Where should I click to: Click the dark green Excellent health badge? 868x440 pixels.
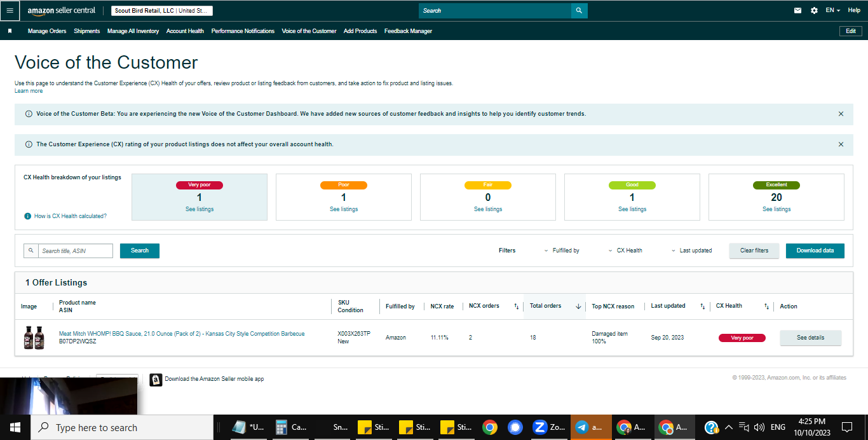point(776,185)
